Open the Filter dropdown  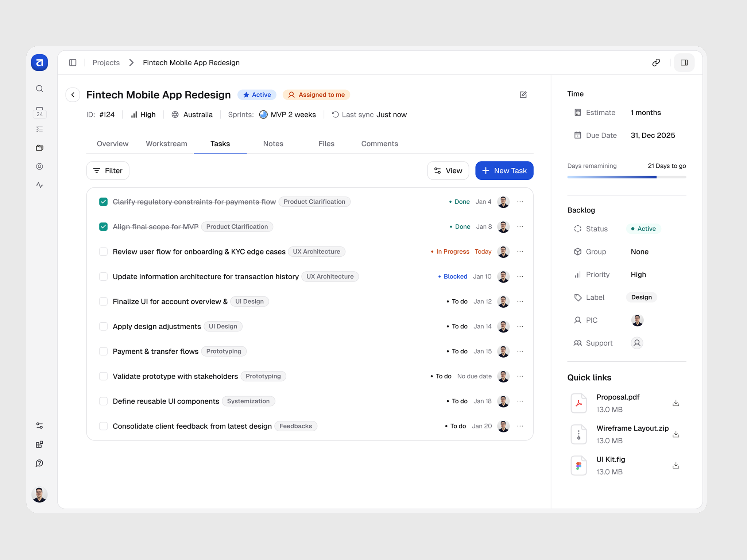(108, 171)
